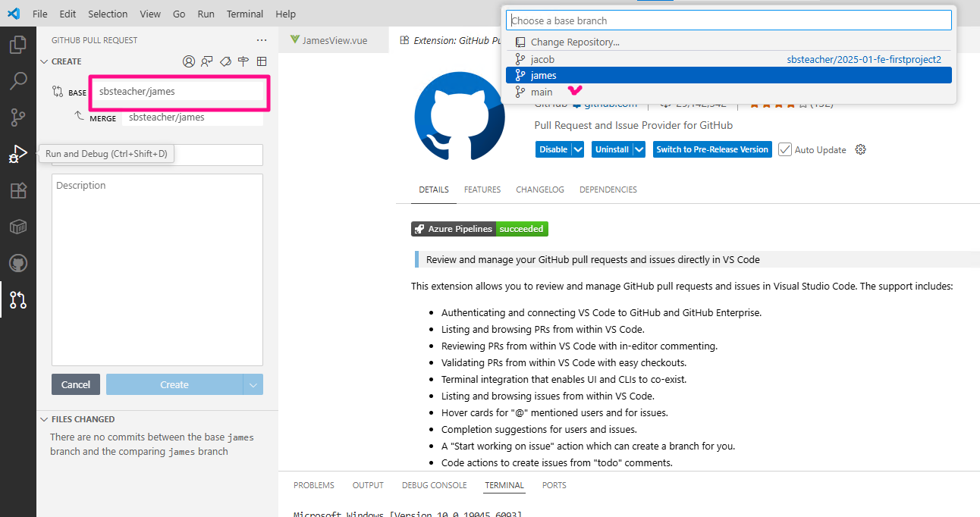Click the Disable extension button
The height and width of the screenshot is (517, 980).
pos(553,149)
